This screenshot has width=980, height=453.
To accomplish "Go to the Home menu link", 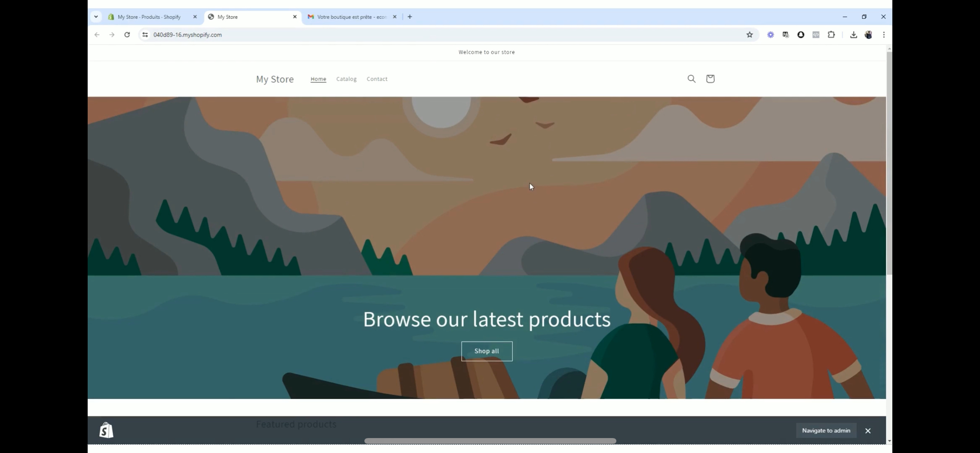I will [x=318, y=79].
